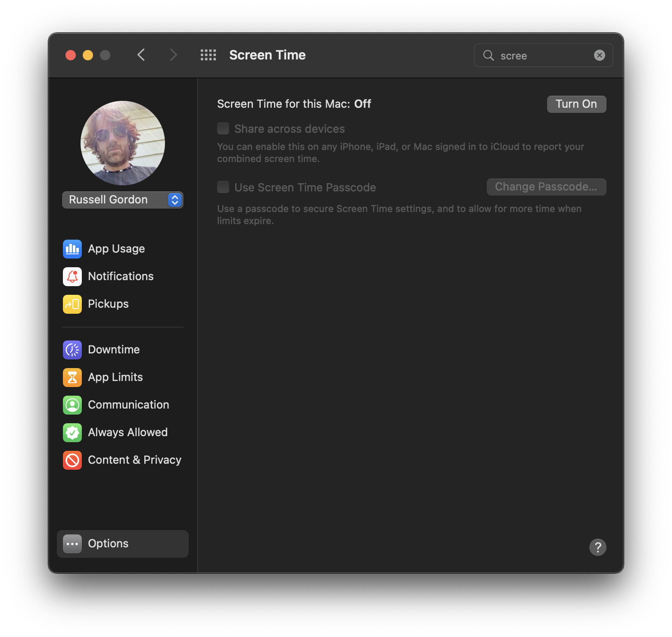This screenshot has height=637, width=672.
Task: Show all preferences with the grid icon
Action: [x=208, y=55]
